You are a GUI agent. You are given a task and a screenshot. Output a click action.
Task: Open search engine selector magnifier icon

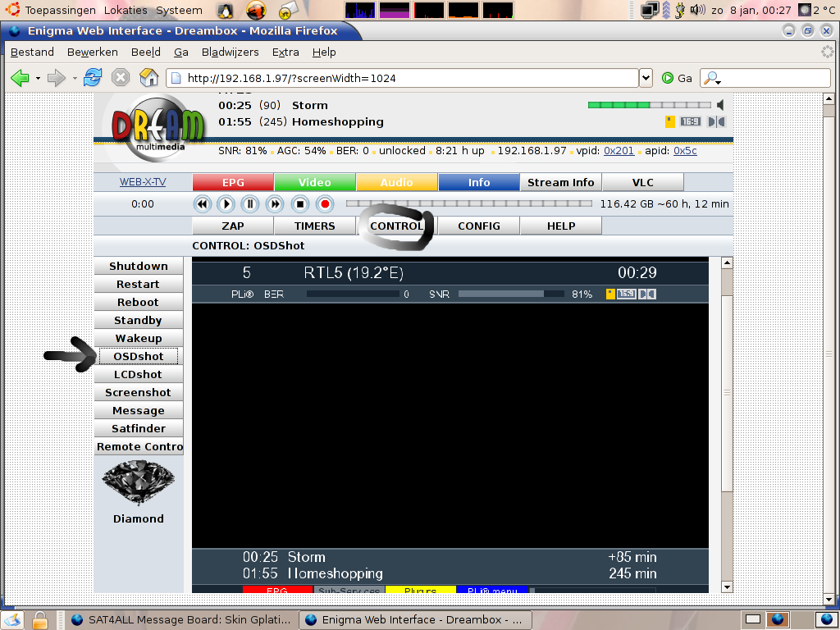[713, 78]
